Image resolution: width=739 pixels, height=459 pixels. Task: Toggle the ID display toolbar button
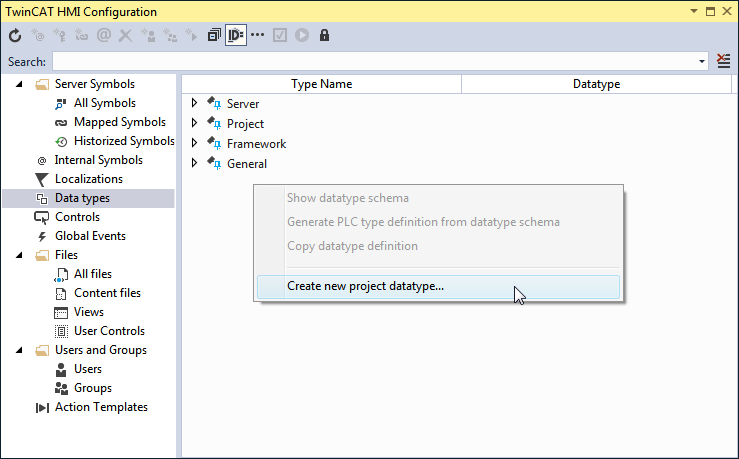[x=236, y=35]
